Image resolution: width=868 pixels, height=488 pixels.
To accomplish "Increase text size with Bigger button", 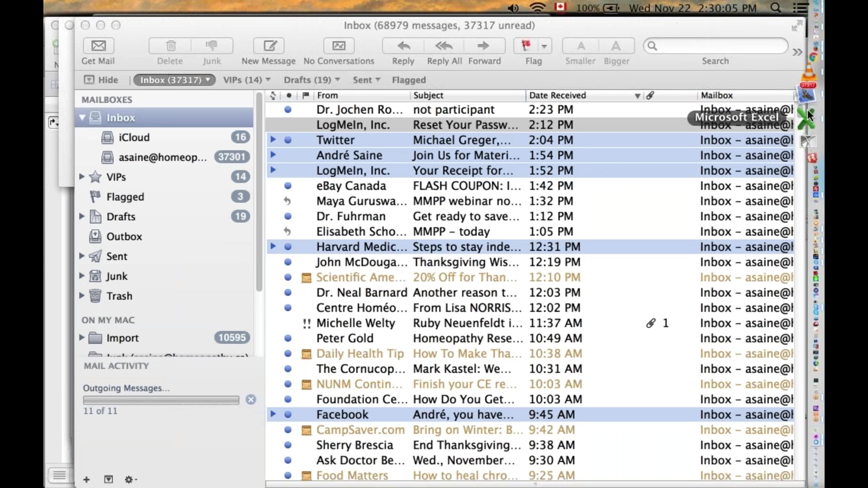I will (x=616, y=46).
